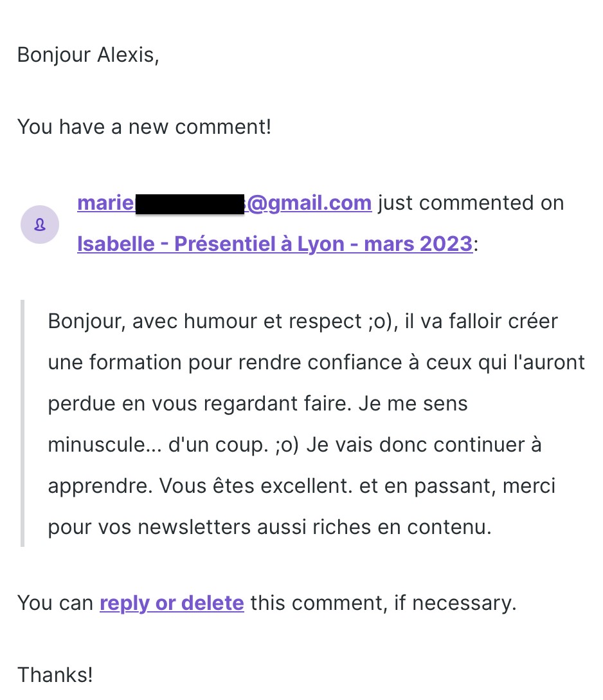Viewport: 603px width, 700px height.
Task: Click the You have a new comment text
Action: click(144, 127)
